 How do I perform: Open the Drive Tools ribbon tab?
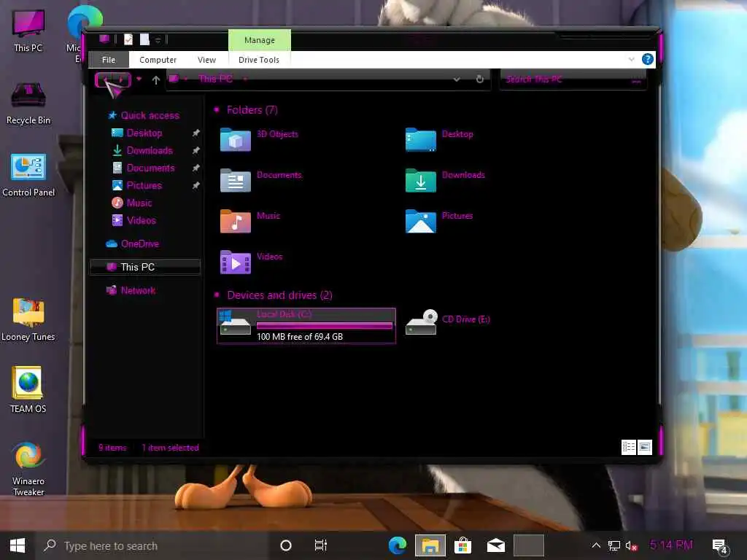click(259, 60)
